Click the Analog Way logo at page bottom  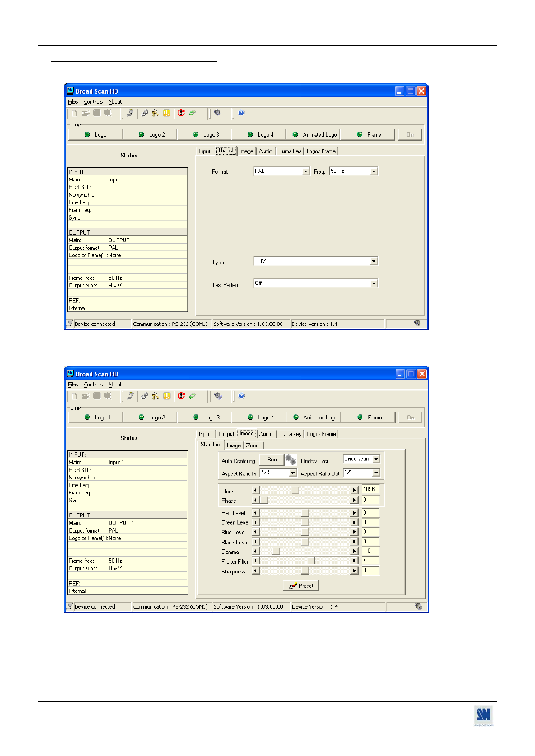point(483,716)
